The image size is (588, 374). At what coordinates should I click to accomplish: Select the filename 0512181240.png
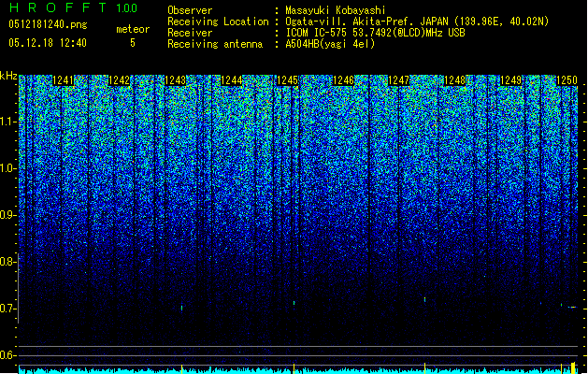click(48, 25)
